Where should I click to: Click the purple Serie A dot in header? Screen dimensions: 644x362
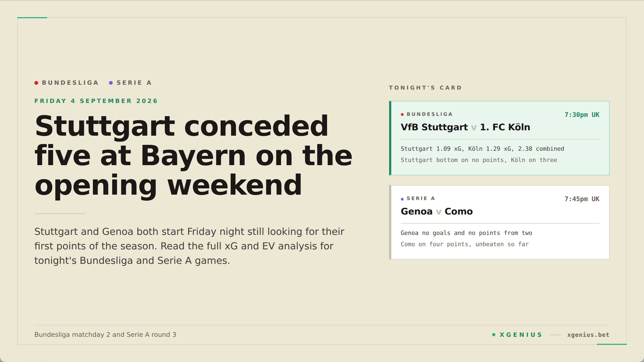coord(111,83)
